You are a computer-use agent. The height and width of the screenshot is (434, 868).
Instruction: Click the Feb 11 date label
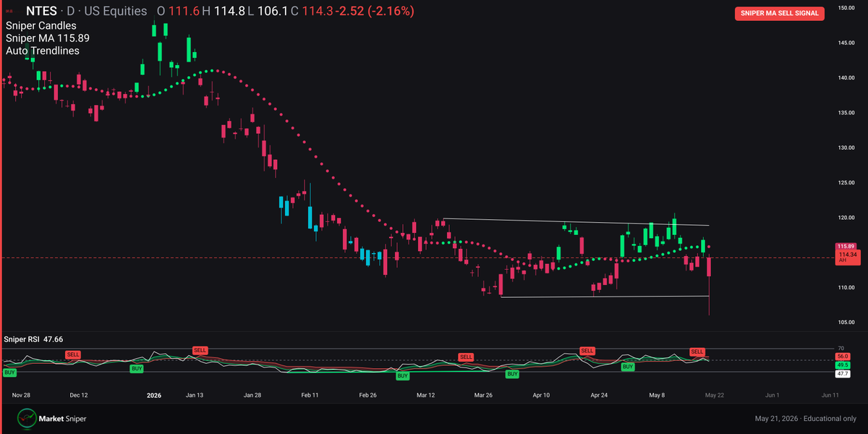coord(310,396)
